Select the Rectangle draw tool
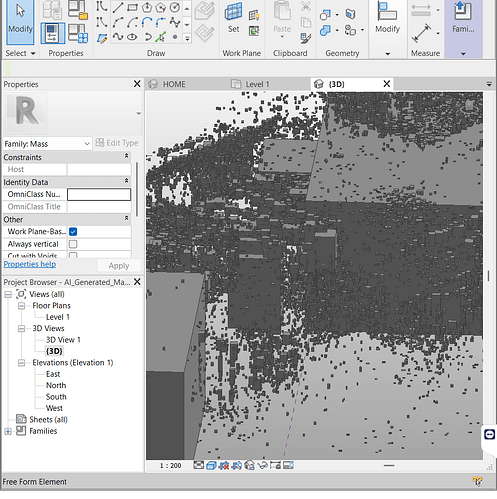Viewport: 497px width, 499px height. click(132, 7)
